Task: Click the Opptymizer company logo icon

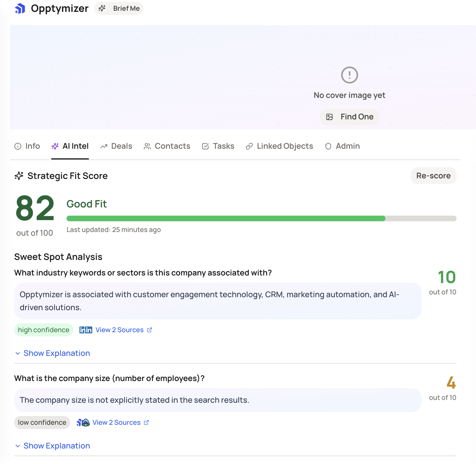Action: click(20, 8)
